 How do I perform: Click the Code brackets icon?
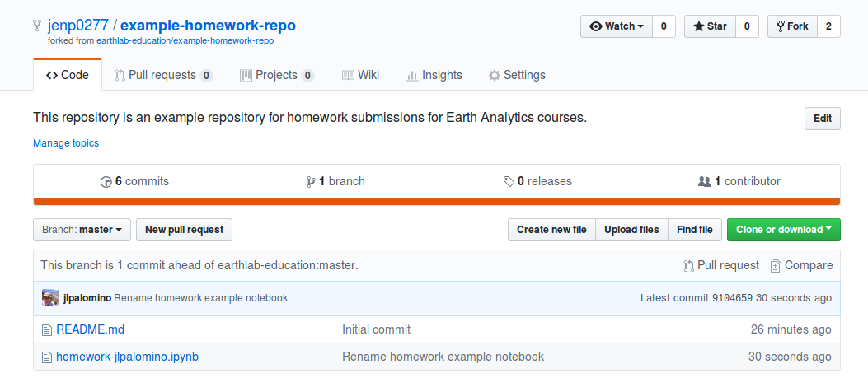click(52, 75)
